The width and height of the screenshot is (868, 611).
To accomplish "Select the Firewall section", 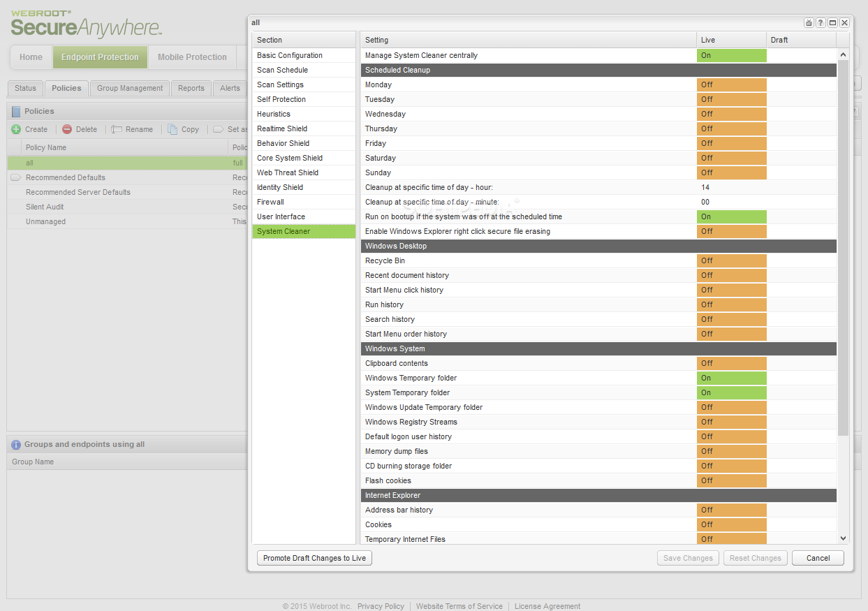I will 304,202.
